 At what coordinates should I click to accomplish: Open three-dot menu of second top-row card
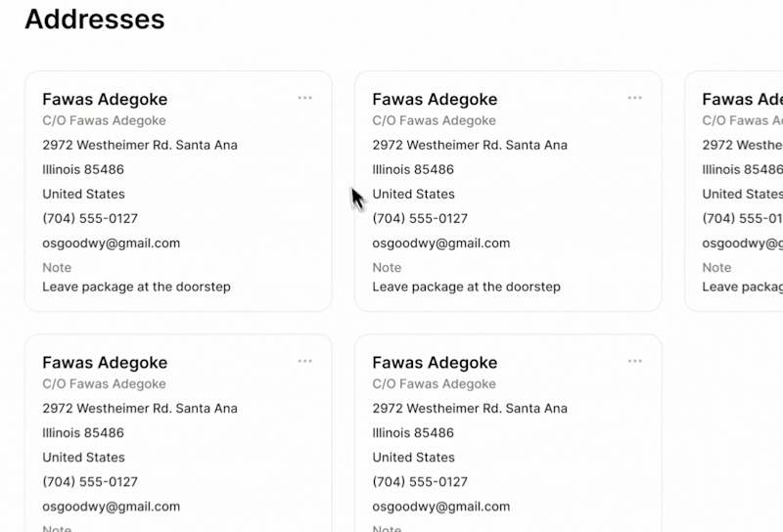634,98
